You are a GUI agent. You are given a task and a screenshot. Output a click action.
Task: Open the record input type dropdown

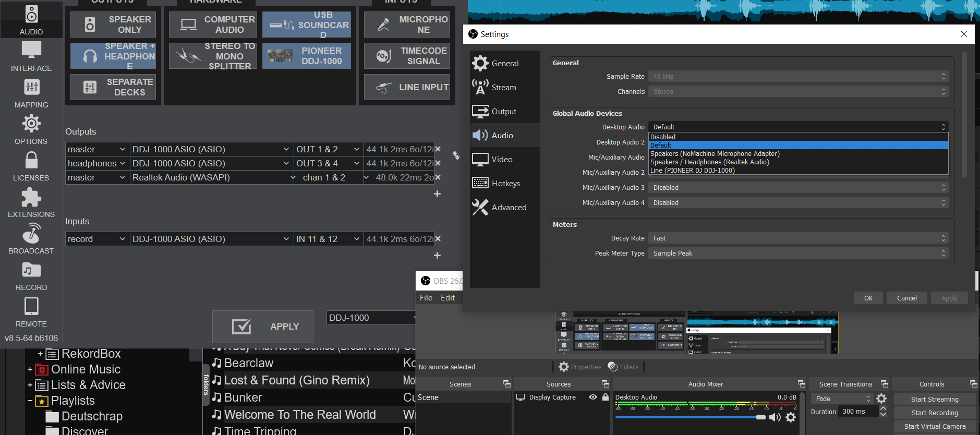pos(97,239)
